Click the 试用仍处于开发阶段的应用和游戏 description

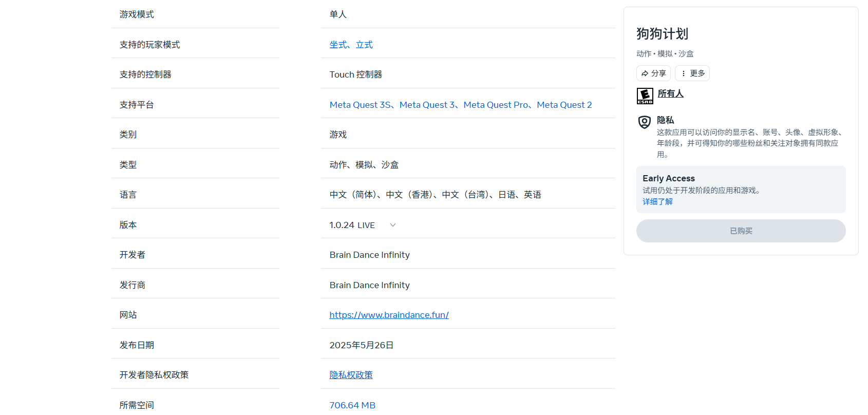click(x=702, y=191)
